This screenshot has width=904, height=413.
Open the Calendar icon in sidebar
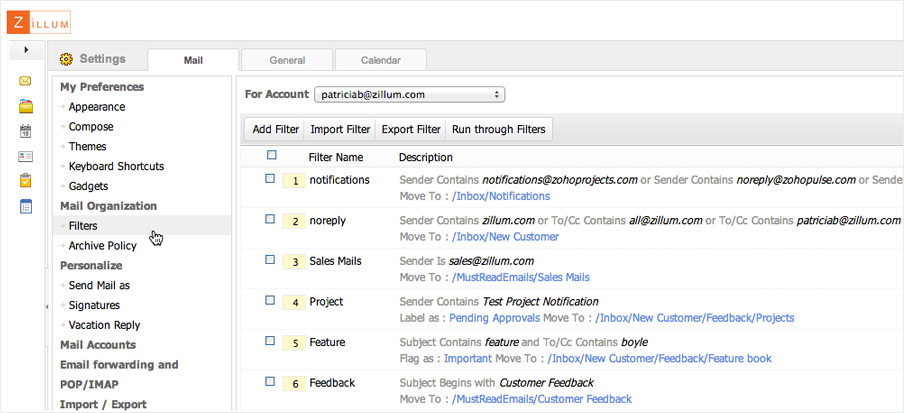(x=25, y=131)
